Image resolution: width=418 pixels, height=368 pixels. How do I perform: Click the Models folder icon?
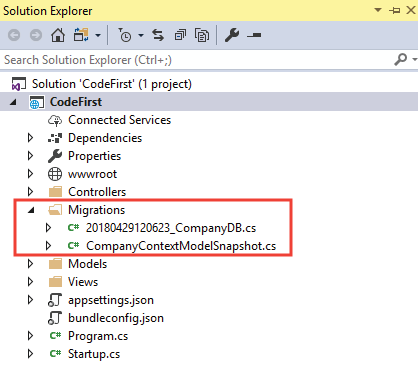pyautogui.click(x=55, y=264)
